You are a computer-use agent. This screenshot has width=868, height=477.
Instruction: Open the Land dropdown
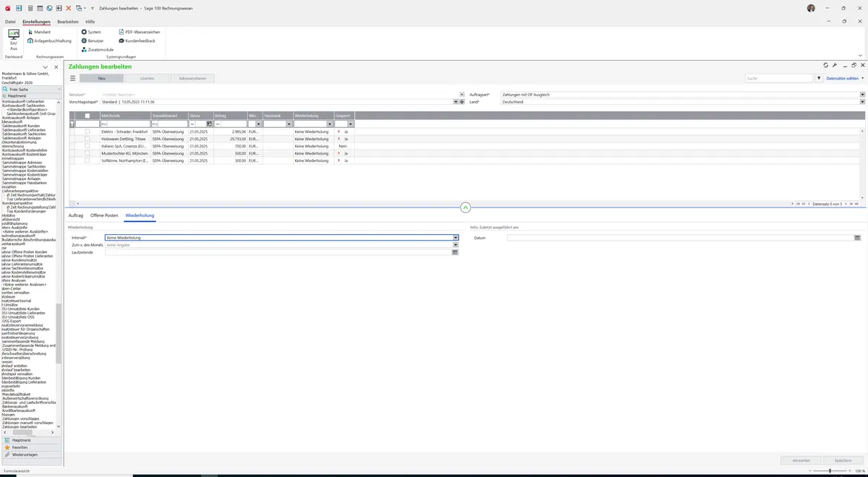point(862,102)
